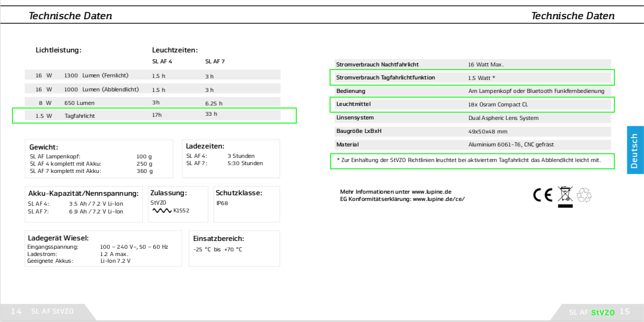Click the StVZO Richtlinien footnote text
644x322 pixels.
pos(472,160)
